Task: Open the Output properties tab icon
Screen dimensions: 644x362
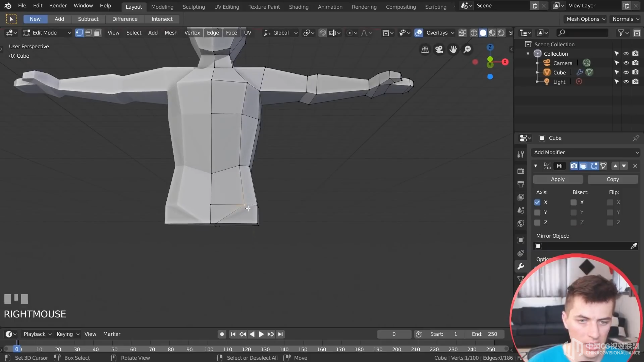Action: [x=521, y=184]
